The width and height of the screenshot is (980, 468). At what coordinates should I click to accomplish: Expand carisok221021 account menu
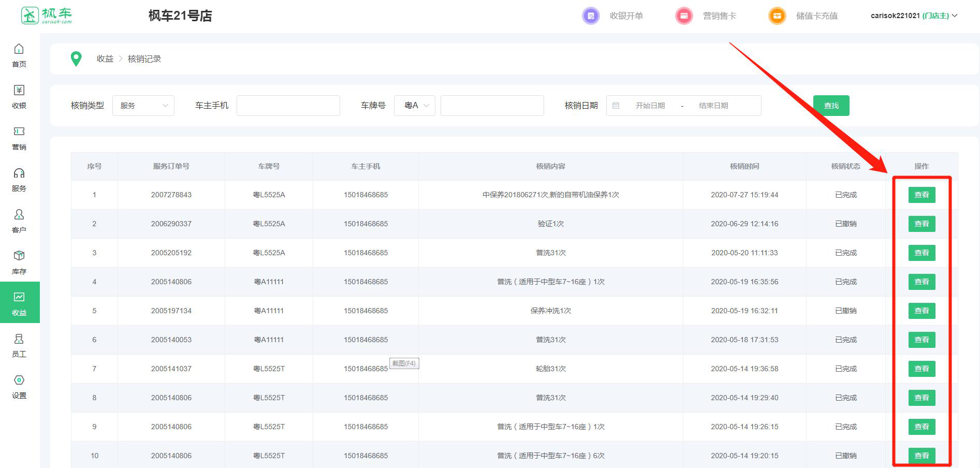point(914,16)
